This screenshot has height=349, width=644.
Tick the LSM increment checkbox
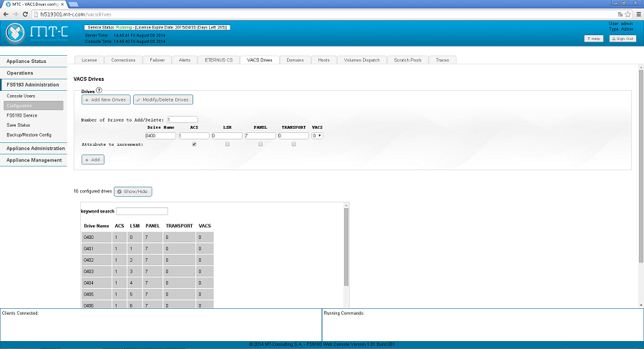tap(227, 144)
